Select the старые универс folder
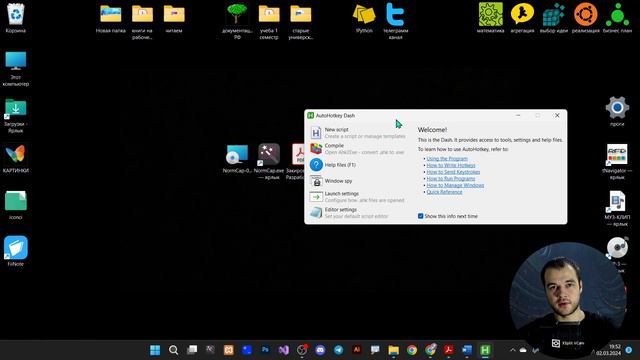 pos(301,21)
